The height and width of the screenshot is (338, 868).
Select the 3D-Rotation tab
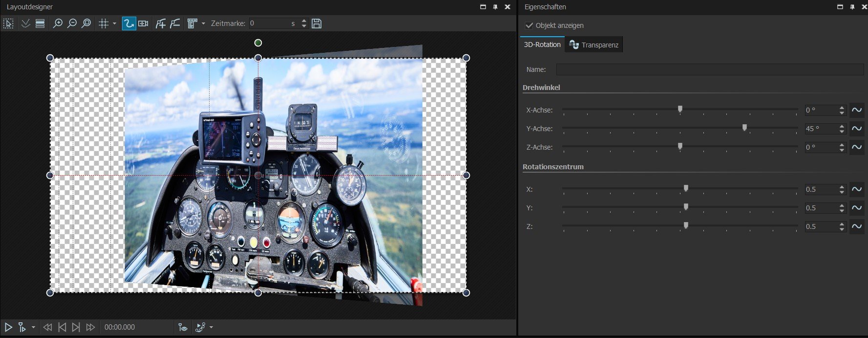point(542,45)
